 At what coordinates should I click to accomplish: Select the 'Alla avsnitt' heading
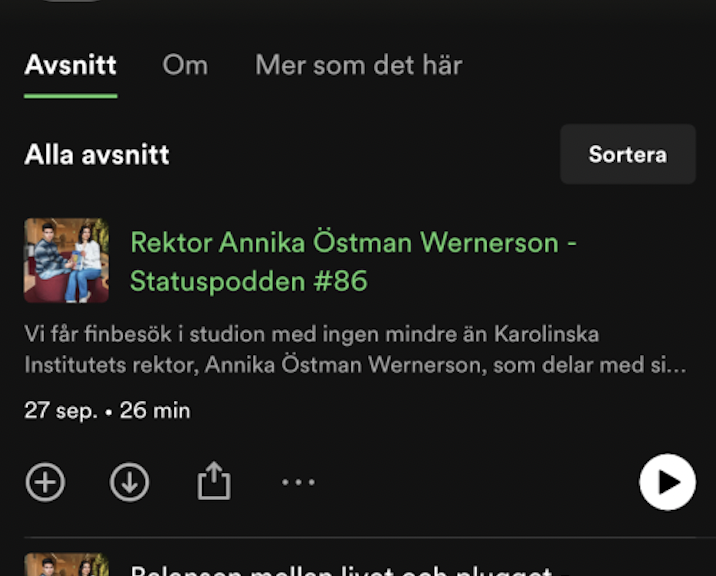(97, 154)
